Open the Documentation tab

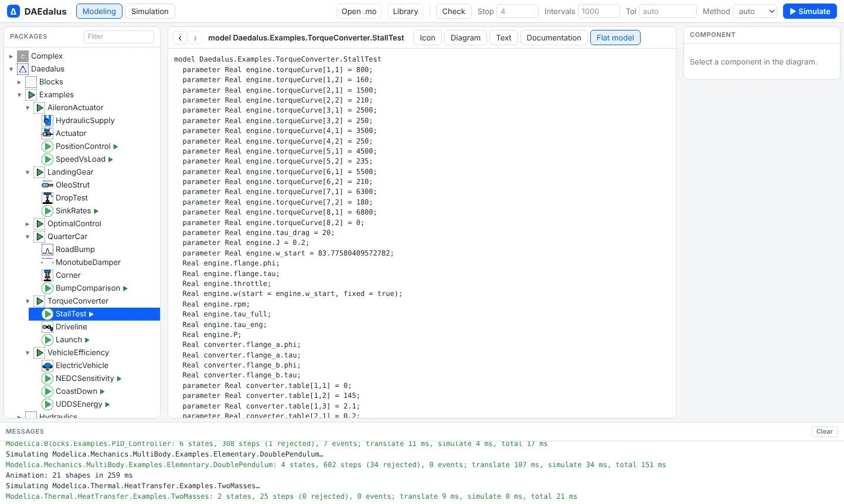coord(554,38)
